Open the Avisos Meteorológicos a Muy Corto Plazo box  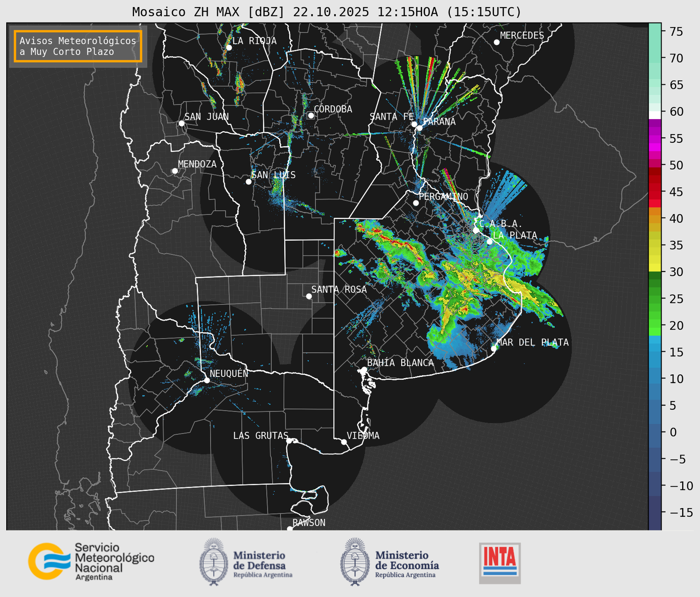tap(78, 46)
